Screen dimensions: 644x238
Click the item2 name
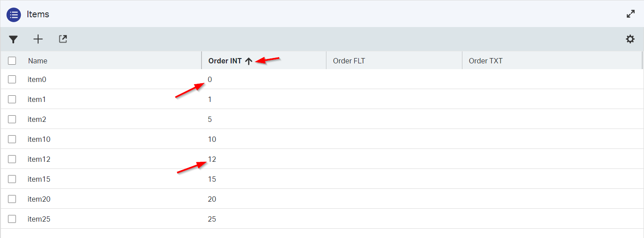[37, 119]
